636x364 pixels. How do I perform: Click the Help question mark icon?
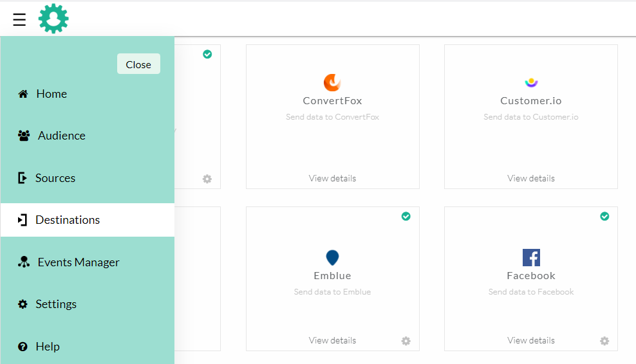point(23,347)
